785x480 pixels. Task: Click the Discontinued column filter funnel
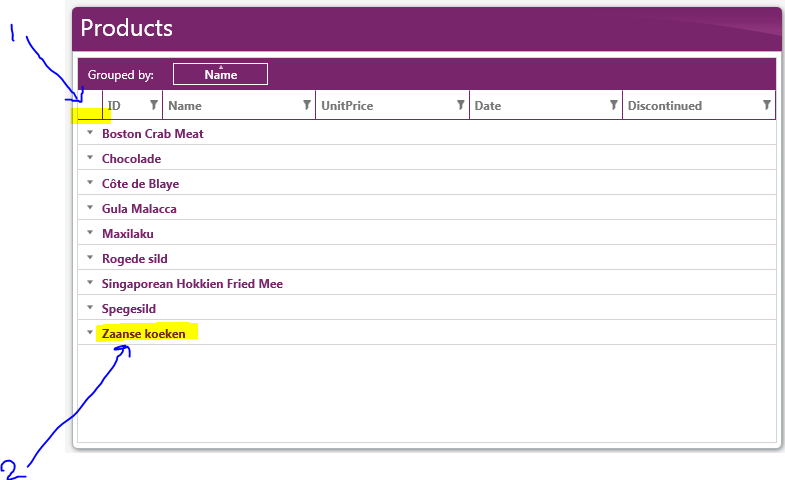coord(767,105)
